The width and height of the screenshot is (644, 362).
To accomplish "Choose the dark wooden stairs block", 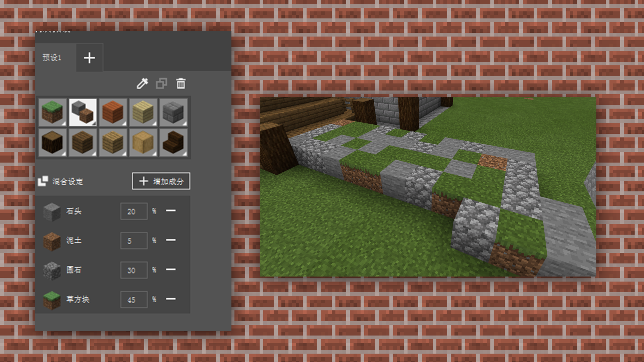I will pyautogui.click(x=173, y=142).
